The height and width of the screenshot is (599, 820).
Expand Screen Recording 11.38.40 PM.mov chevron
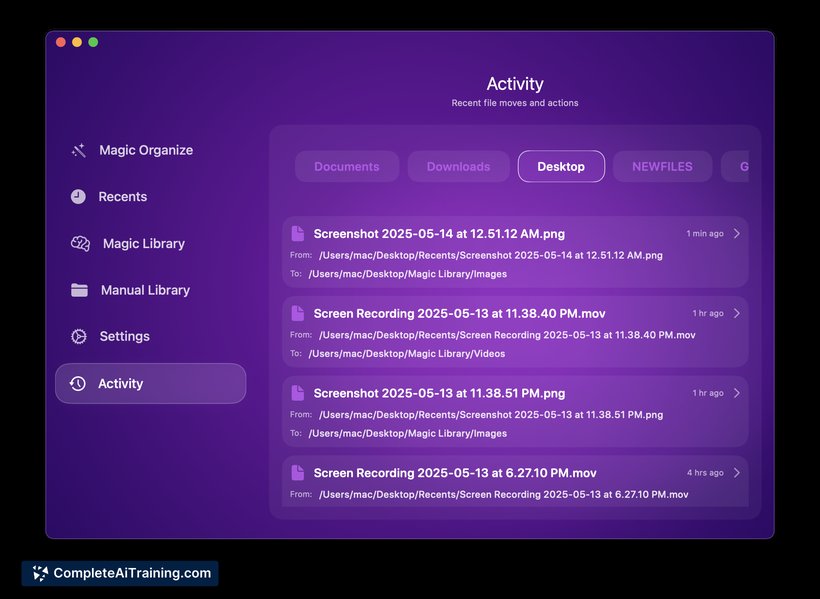coord(737,313)
